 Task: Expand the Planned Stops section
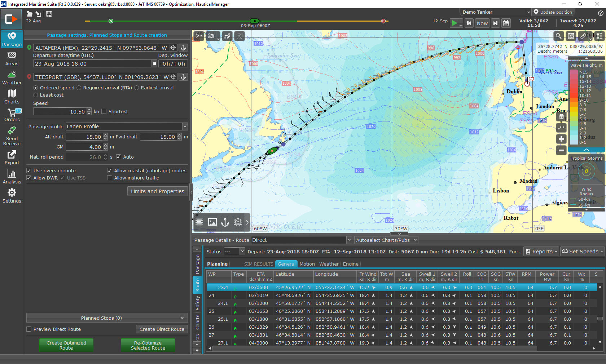click(x=107, y=318)
